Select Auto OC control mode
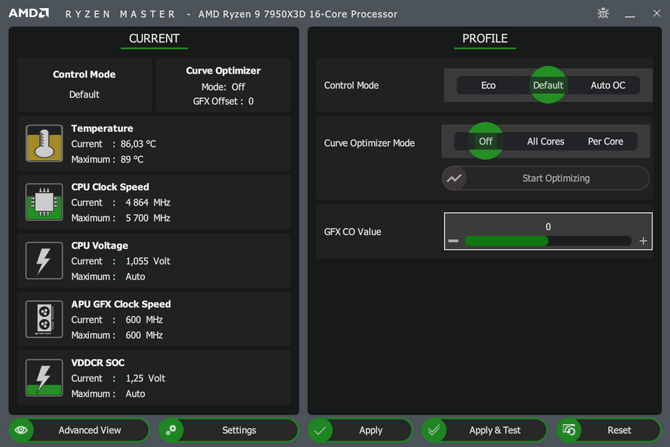The width and height of the screenshot is (670, 447). pos(608,85)
